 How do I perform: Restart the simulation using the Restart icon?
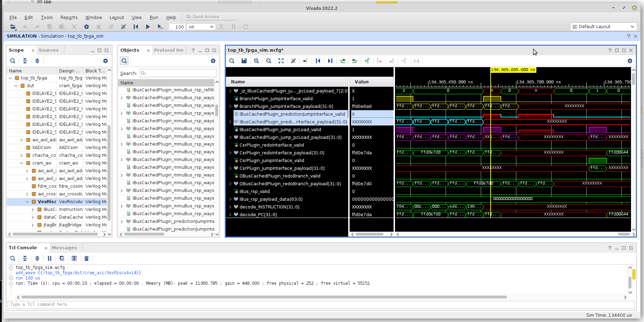pyautogui.click(x=136, y=27)
